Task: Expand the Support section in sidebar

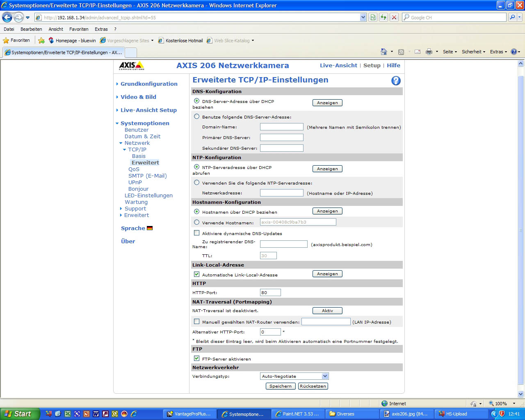Action: pos(135,209)
